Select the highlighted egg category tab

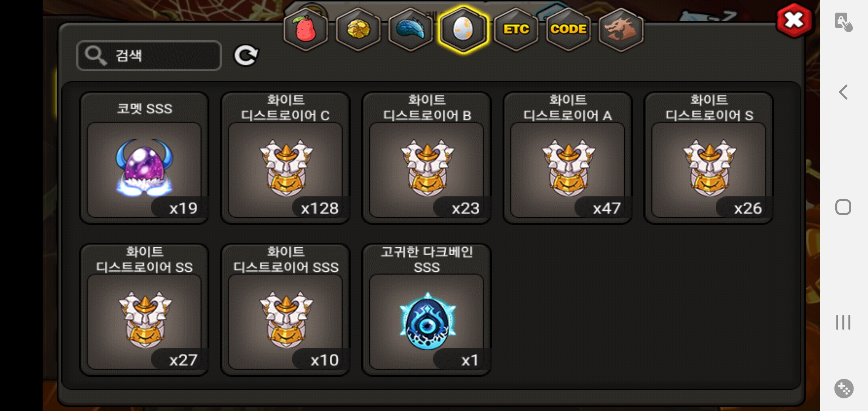point(463,30)
